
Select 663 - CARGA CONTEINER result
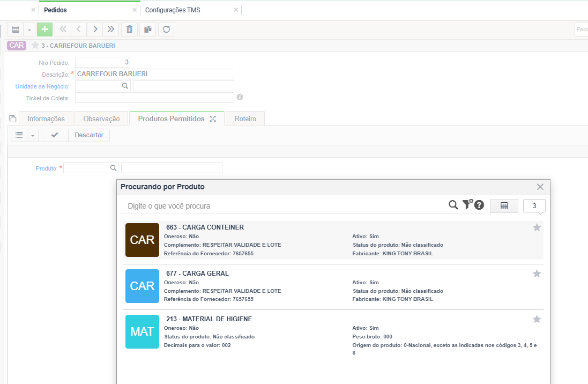pos(333,240)
